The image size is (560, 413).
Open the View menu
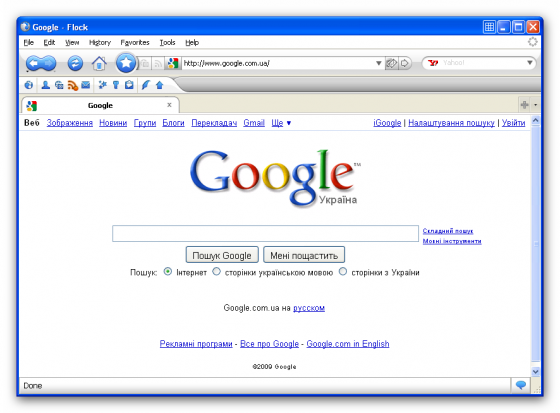pos(72,43)
